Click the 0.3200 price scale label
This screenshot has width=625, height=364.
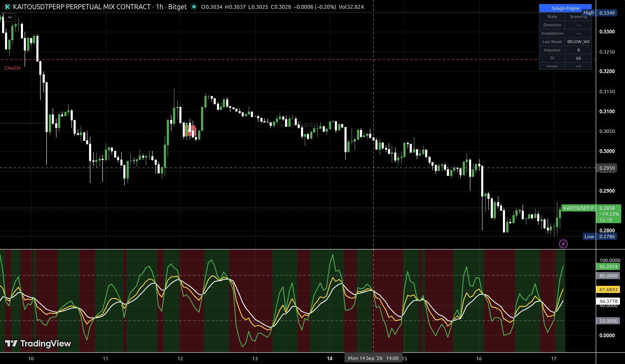(x=607, y=71)
